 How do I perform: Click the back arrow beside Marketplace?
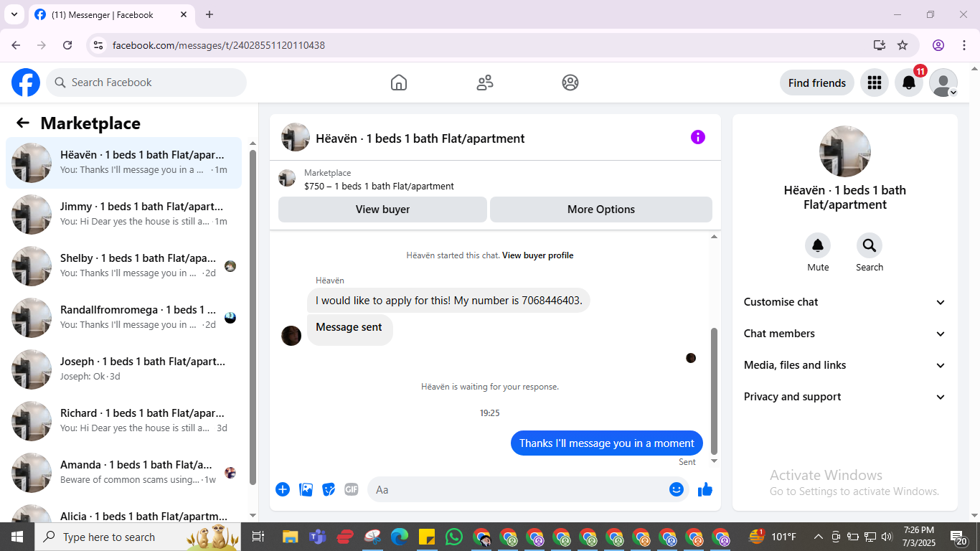click(23, 123)
